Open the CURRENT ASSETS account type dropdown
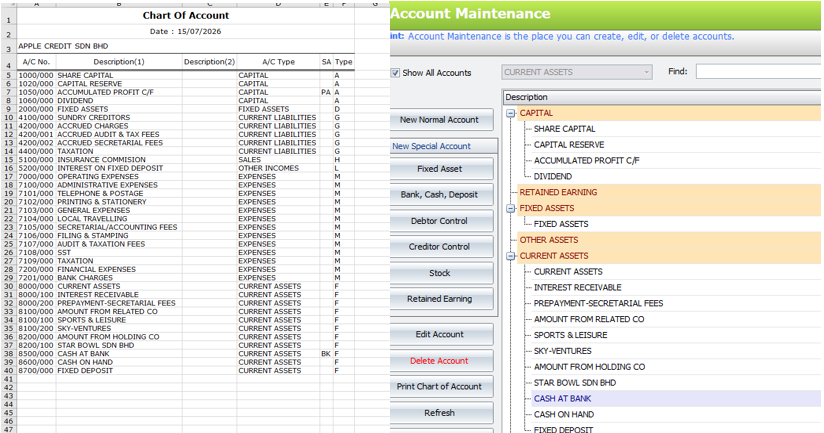The height and width of the screenshot is (433, 824). pos(576,72)
